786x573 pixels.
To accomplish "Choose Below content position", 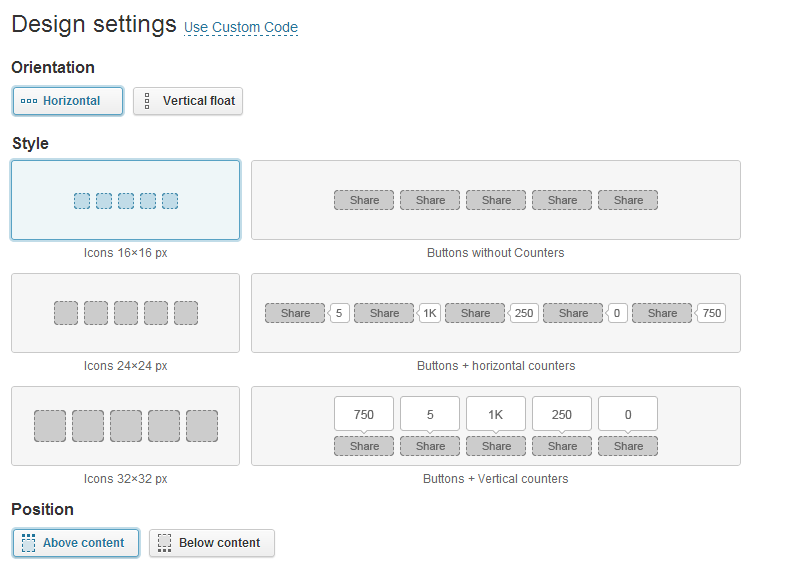I will tap(212, 543).
